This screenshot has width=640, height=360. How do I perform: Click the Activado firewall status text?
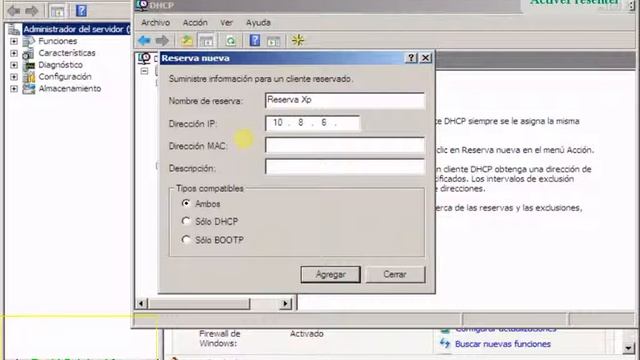[307, 334]
